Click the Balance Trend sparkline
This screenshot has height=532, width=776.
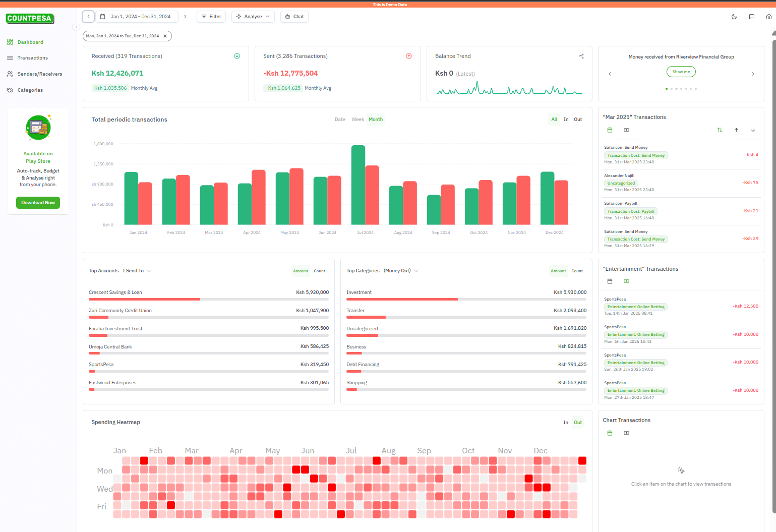pos(509,88)
